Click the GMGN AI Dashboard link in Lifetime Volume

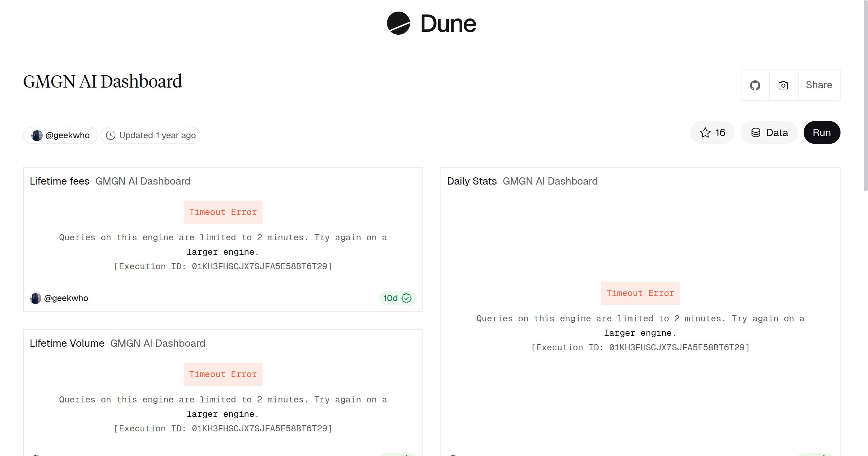pyautogui.click(x=157, y=343)
